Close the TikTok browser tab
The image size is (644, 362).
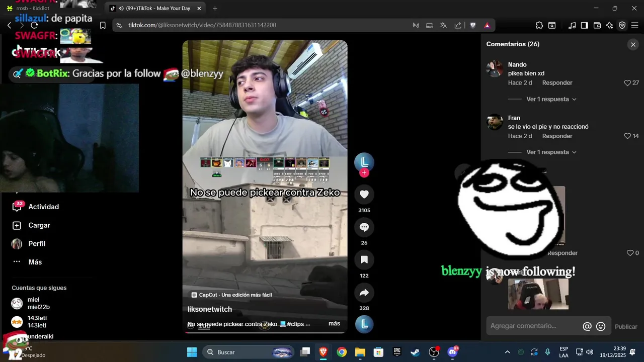199,9
